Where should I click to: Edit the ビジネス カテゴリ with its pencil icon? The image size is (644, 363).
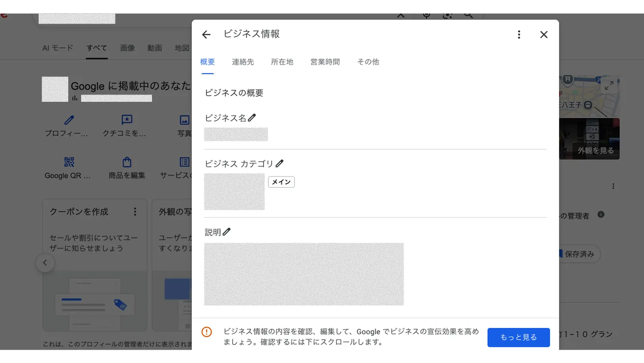tap(279, 163)
